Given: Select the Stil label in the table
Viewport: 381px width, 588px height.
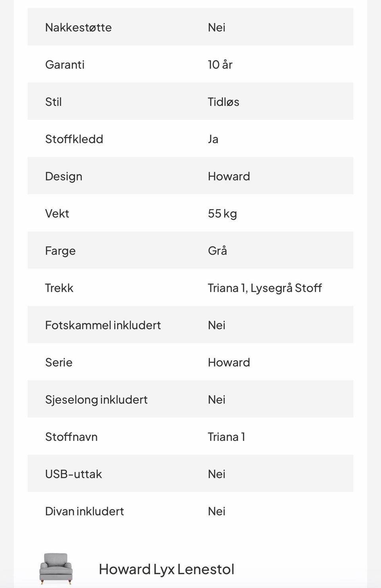Looking at the screenshot, I should tap(54, 102).
